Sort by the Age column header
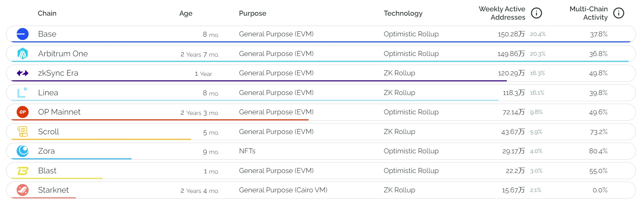Image resolution: width=644 pixels, height=200 pixels. pos(186,13)
